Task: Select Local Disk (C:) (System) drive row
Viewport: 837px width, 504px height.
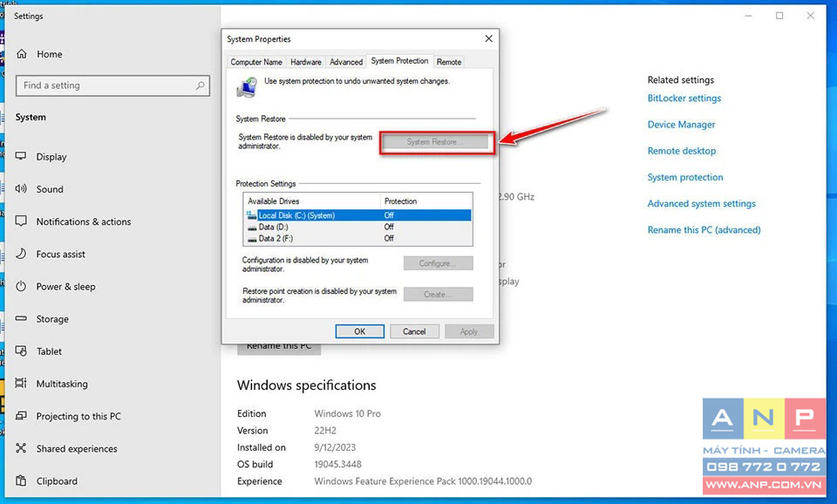Action: pyautogui.click(x=357, y=215)
